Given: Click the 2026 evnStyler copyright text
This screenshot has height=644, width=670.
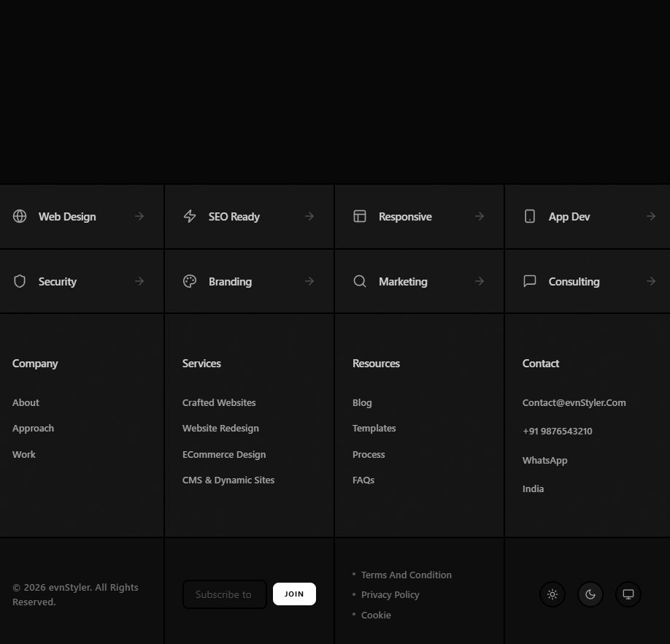Looking at the screenshot, I should [x=75, y=594].
